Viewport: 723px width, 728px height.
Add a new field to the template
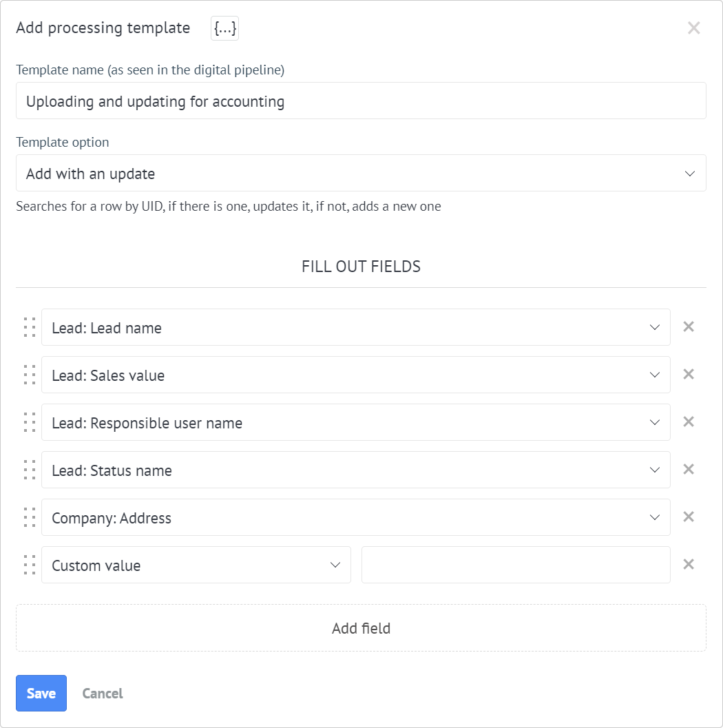[361, 627]
